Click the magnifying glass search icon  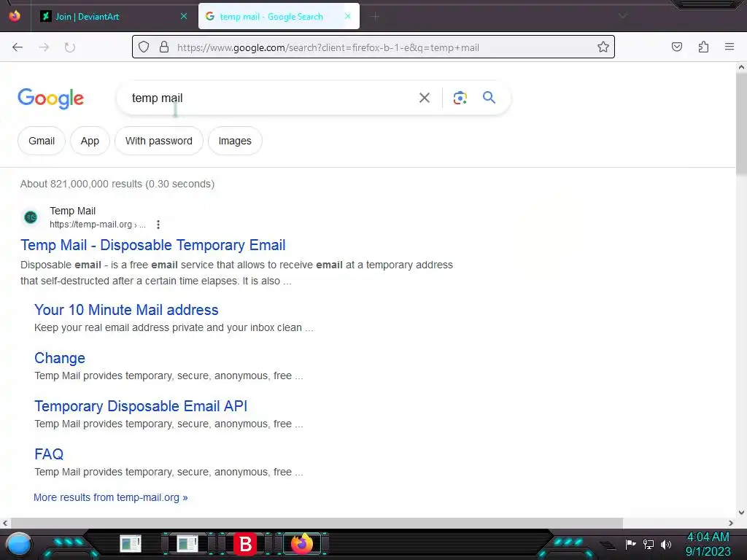click(489, 98)
